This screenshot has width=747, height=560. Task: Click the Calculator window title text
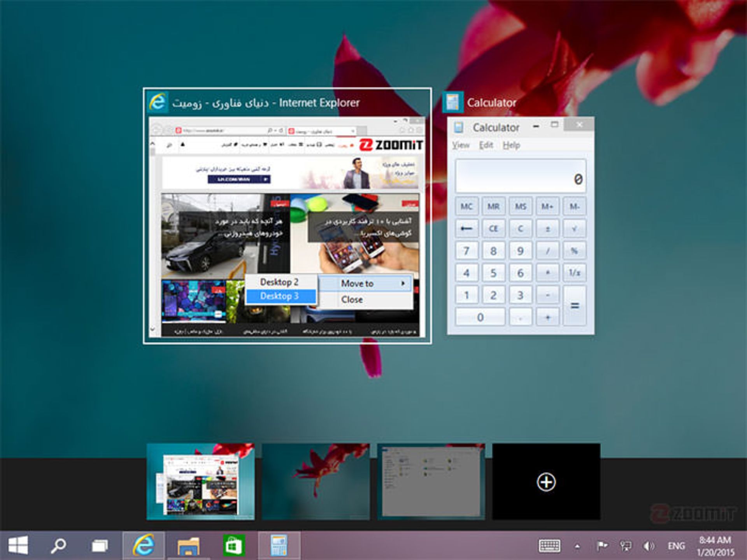pos(496,128)
